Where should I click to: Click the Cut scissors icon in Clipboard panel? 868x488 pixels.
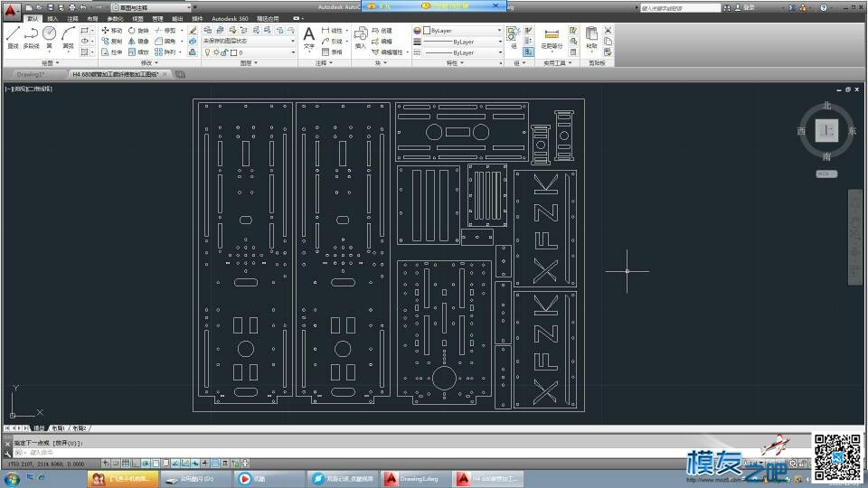click(608, 31)
